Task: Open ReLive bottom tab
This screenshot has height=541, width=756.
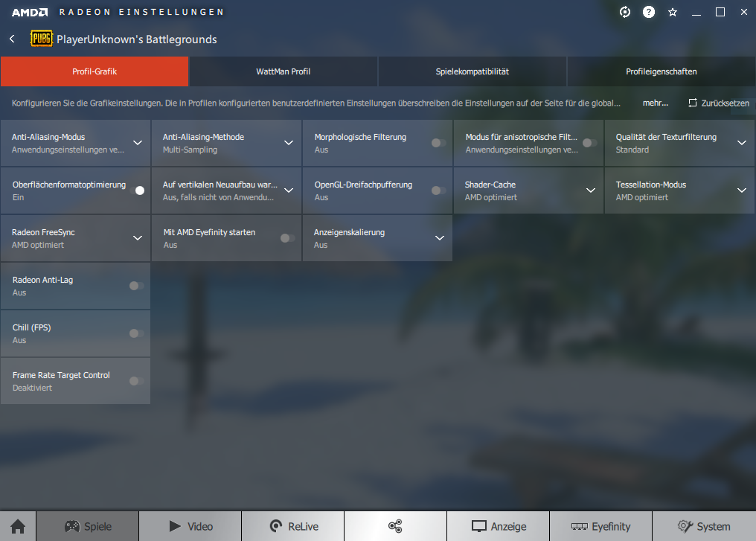Action: pos(293,526)
